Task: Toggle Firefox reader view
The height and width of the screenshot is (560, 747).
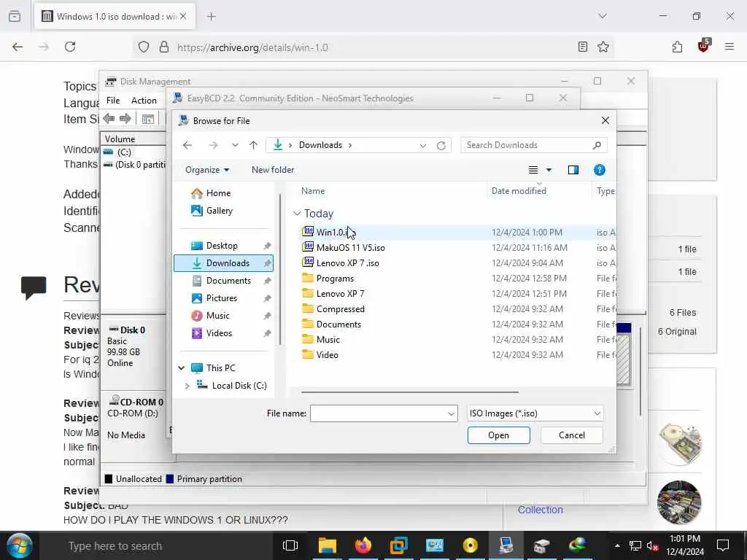Action: click(x=583, y=47)
